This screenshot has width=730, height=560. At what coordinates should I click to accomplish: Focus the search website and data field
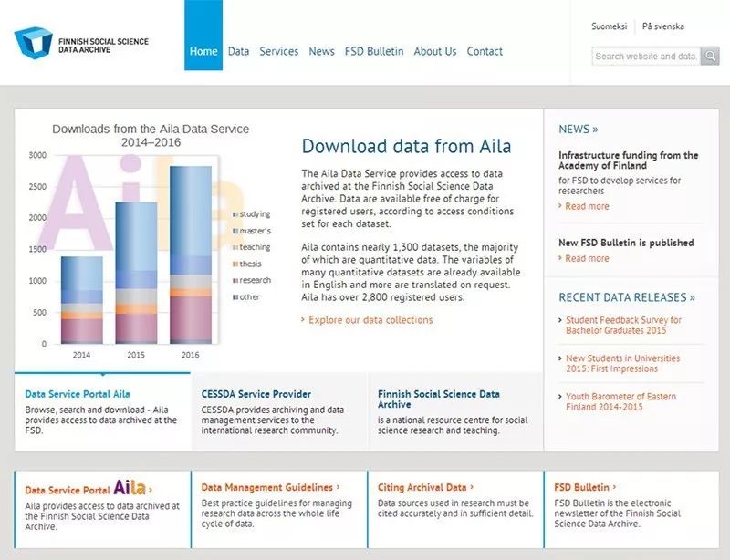(646, 57)
